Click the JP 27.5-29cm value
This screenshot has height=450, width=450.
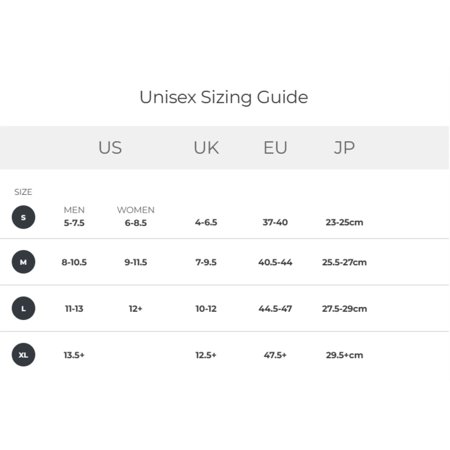click(x=344, y=308)
